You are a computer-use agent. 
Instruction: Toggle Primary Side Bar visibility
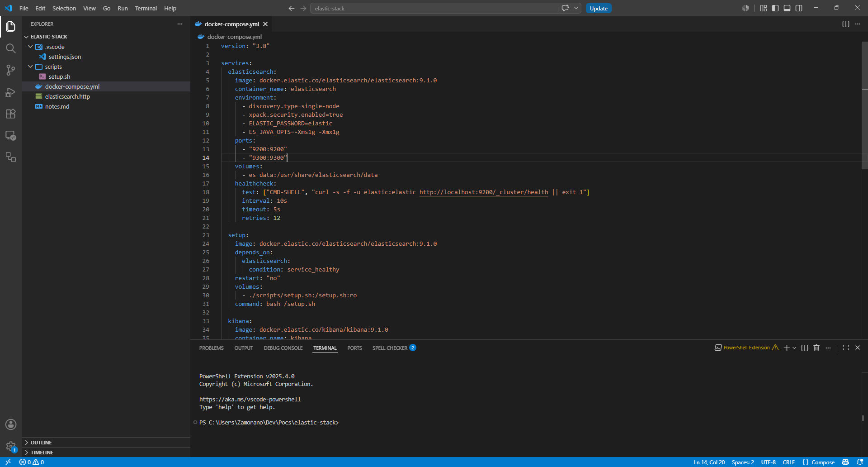coord(775,8)
